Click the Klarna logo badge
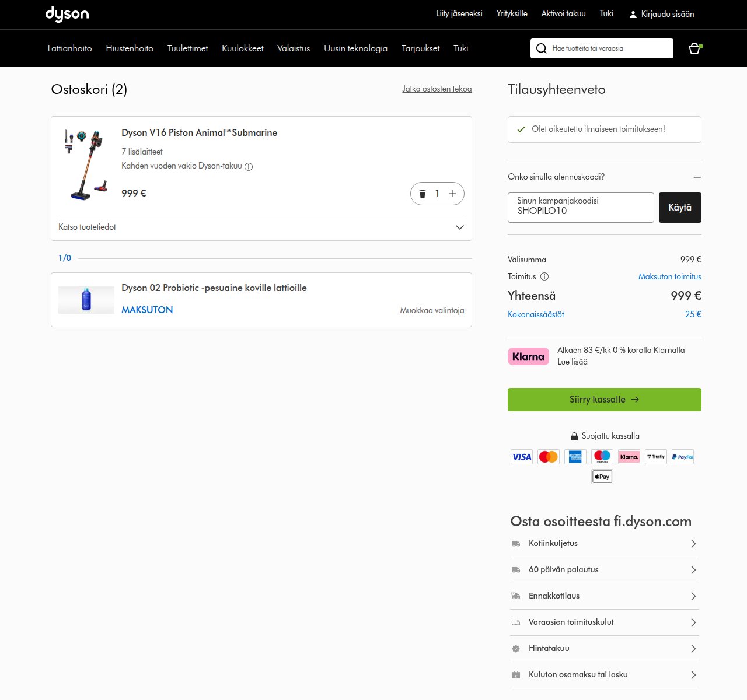Image resolution: width=747 pixels, height=700 pixels. click(528, 356)
